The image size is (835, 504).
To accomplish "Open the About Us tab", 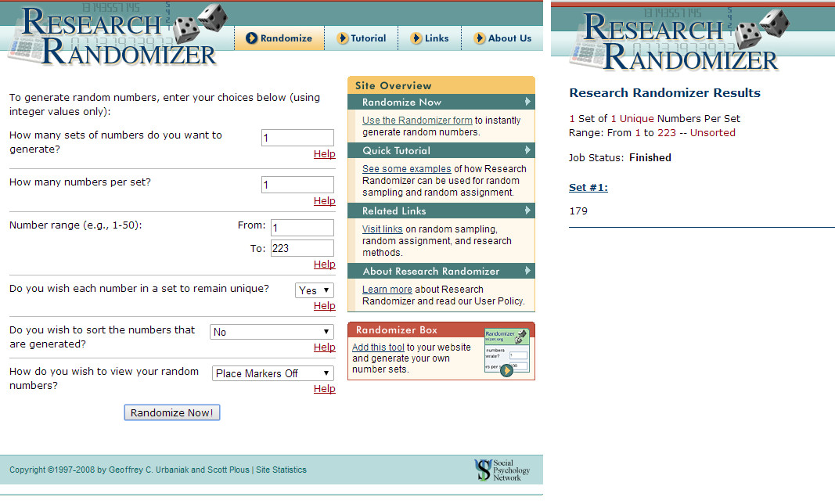I will pos(502,38).
